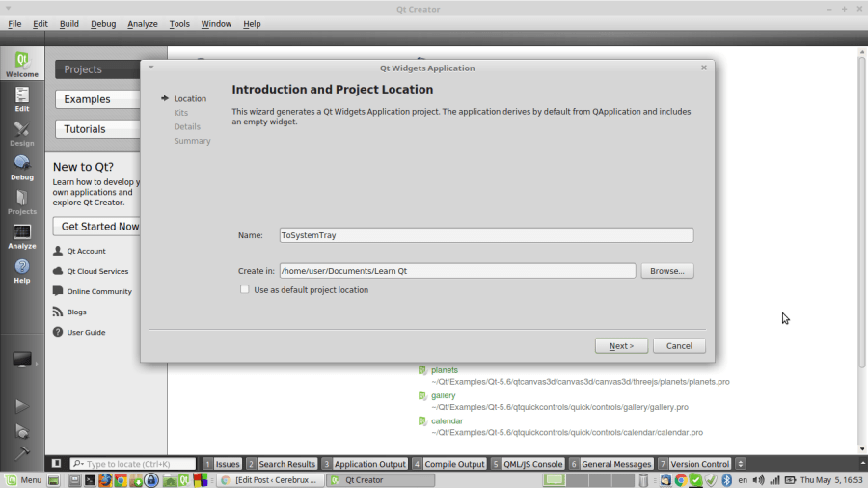This screenshot has height=488, width=868.
Task: Start debugging with the Debug Run button
Action: pos(21,431)
